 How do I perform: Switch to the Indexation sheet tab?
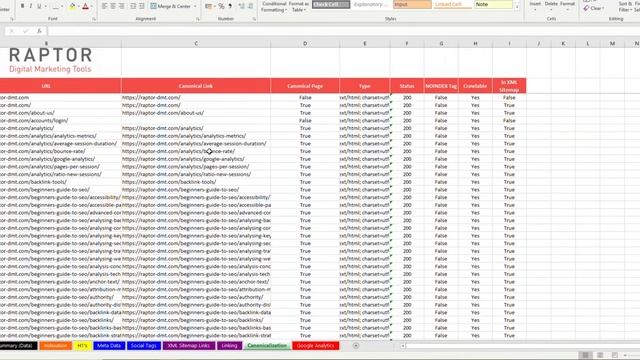tap(55, 346)
